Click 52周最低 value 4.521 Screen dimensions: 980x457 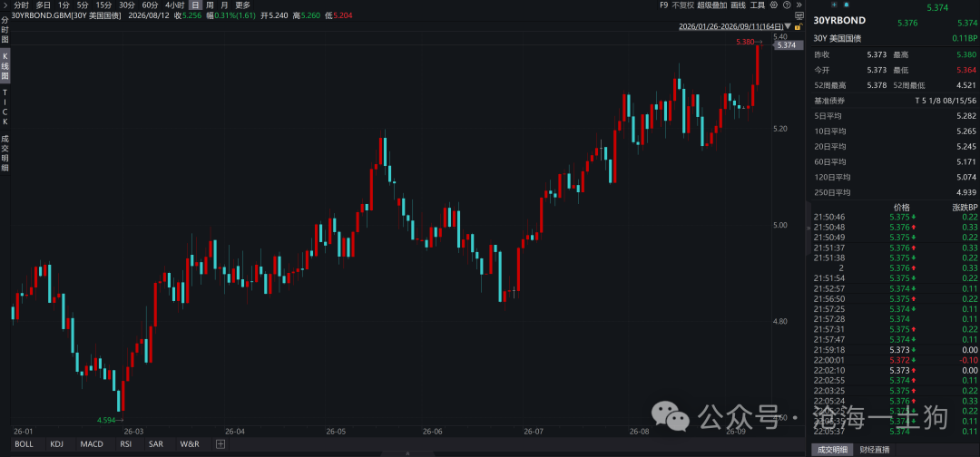tap(965, 85)
